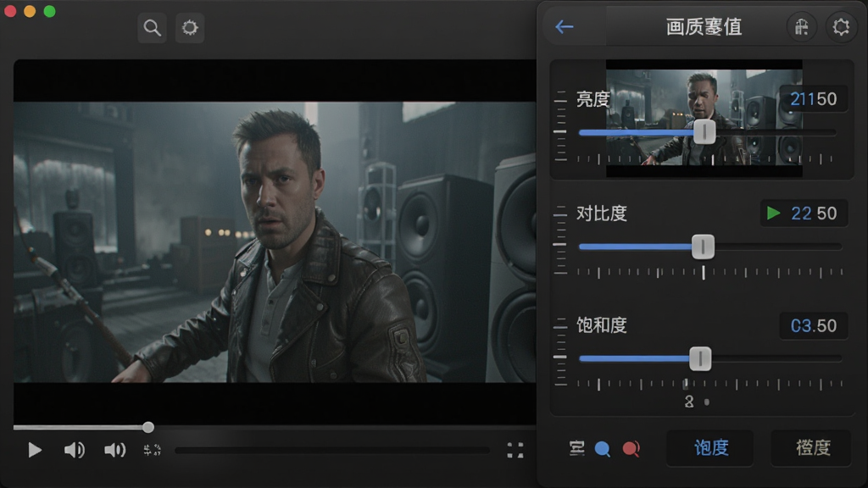
Task: Open the gear settings beside the search icon
Action: [190, 28]
